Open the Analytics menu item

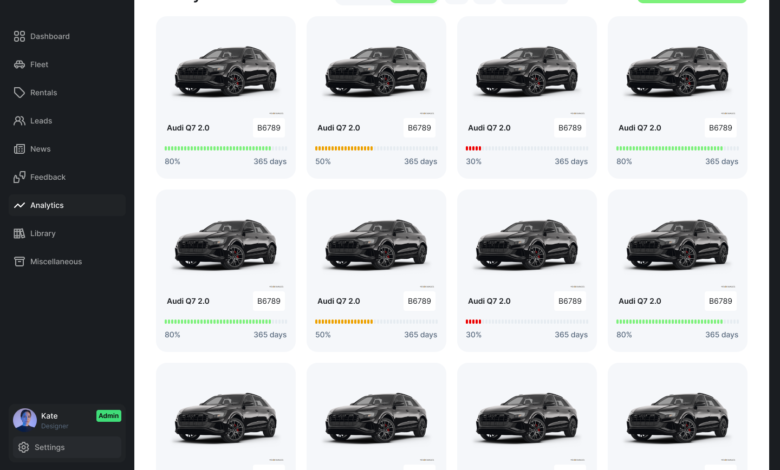click(x=47, y=205)
